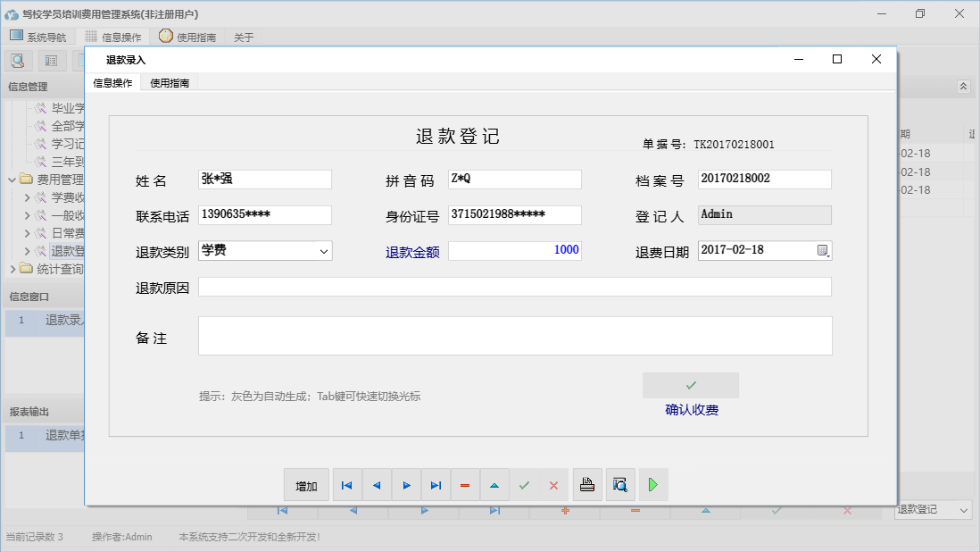The image size is (980, 552).
Task: Go to first record in refund toolbar
Action: point(347,485)
